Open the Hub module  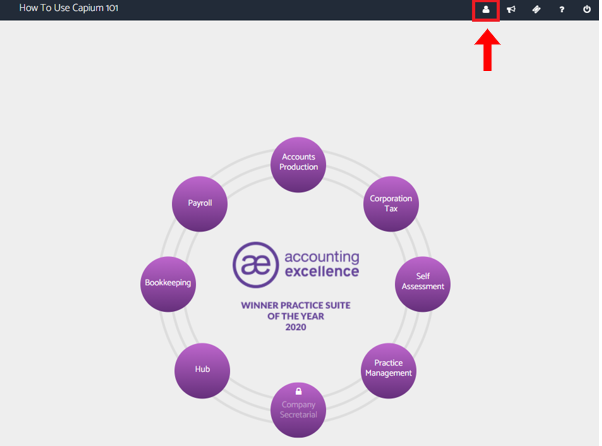(x=202, y=371)
